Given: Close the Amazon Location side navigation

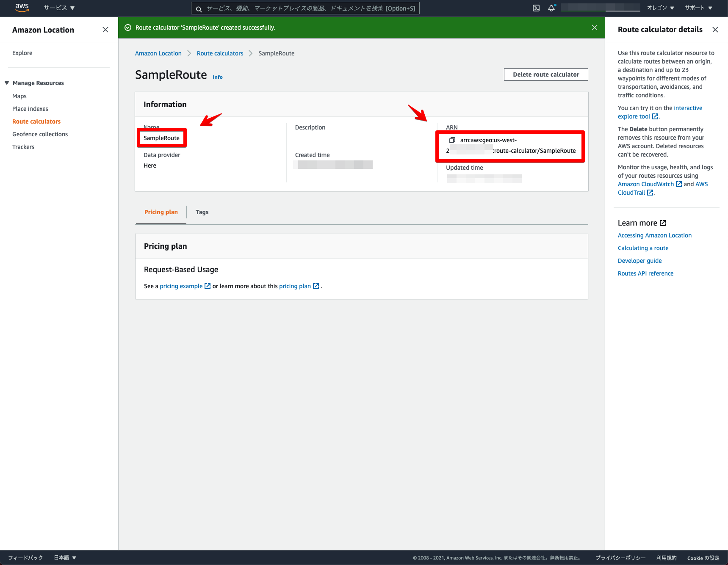Looking at the screenshot, I should click(105, 30).
